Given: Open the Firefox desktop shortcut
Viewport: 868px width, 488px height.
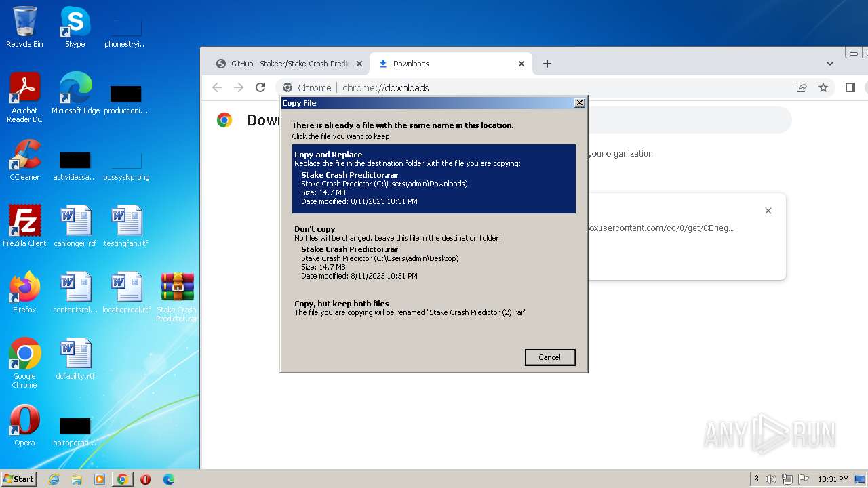Looking at the screenshot, I should (x=24, y=293).
